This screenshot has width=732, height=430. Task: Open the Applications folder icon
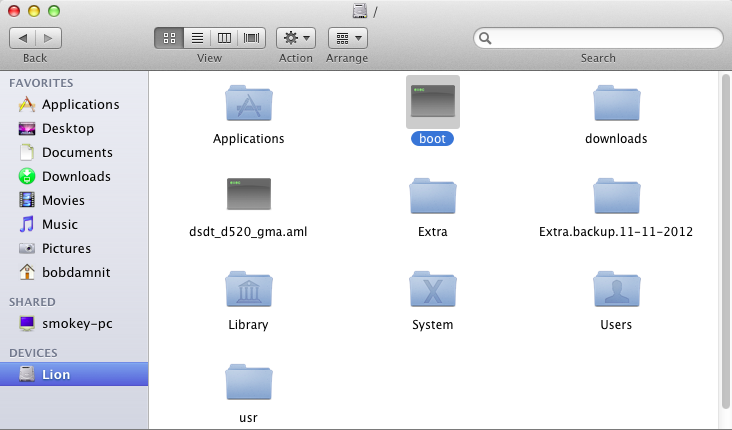pyautogui.click(x=249, y=103)
